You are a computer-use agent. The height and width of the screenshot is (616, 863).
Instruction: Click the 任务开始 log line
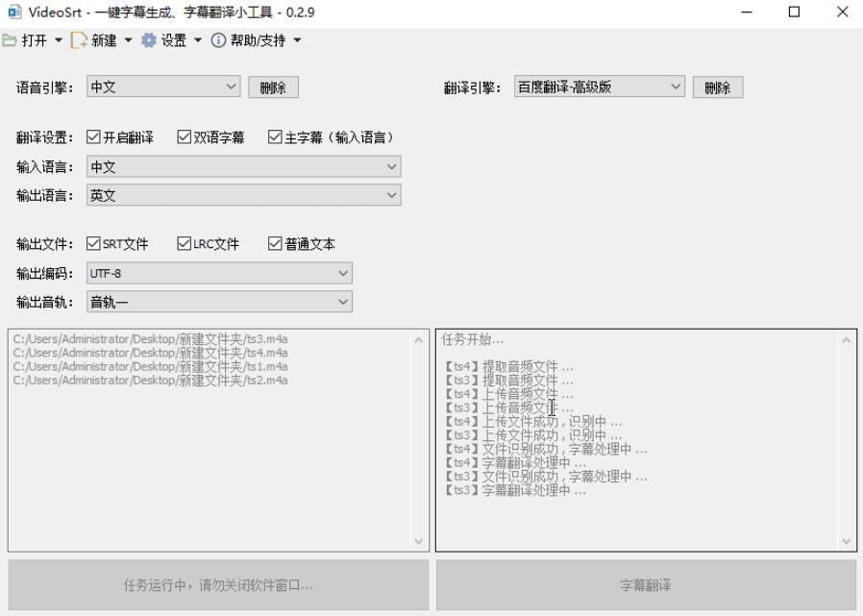tap(472, 338)
